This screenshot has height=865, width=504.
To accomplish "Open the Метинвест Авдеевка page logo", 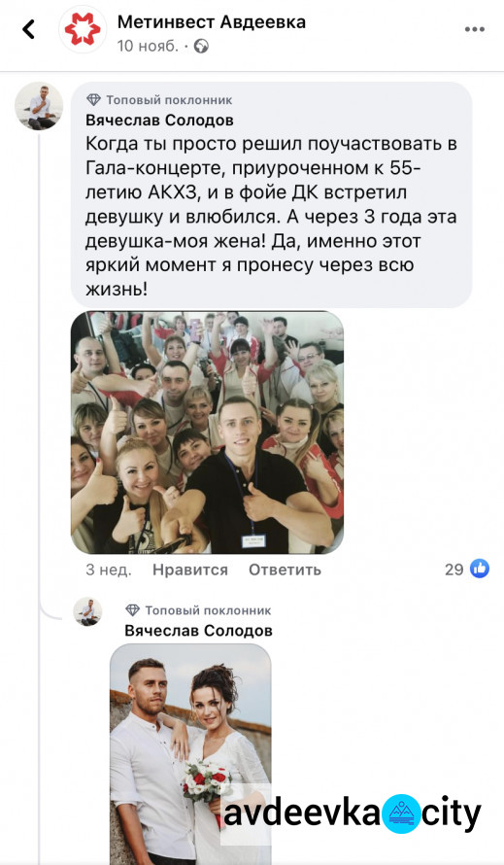I will [83, 29].
